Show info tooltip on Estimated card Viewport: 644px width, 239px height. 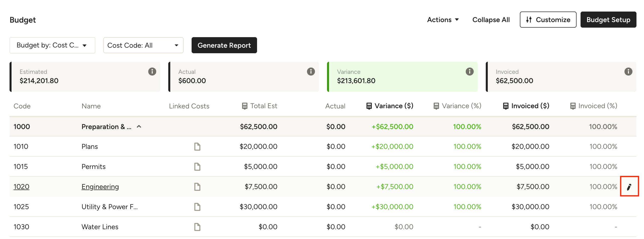[152, 72]
